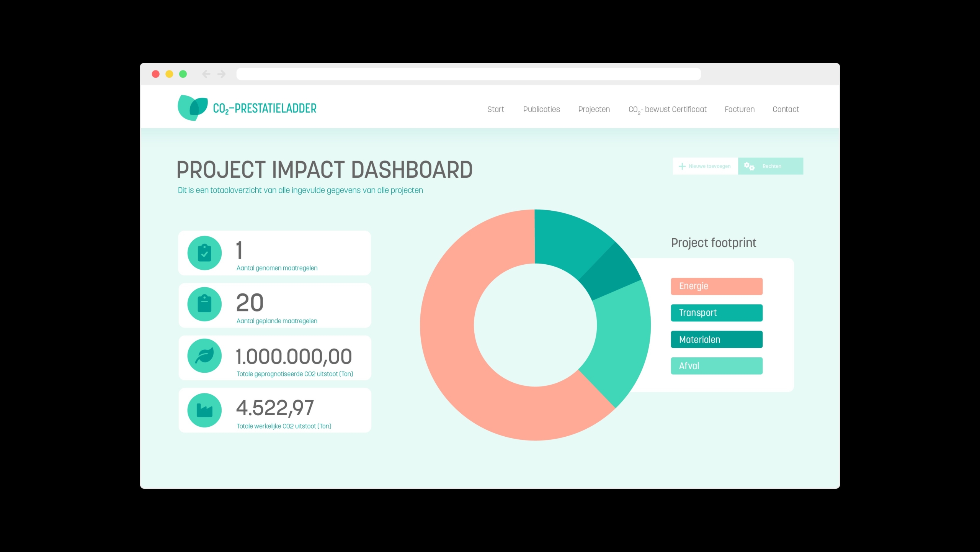Click the gears icon beside Rechten
Viewport: 980px width, 552px height.
[749, 166]
